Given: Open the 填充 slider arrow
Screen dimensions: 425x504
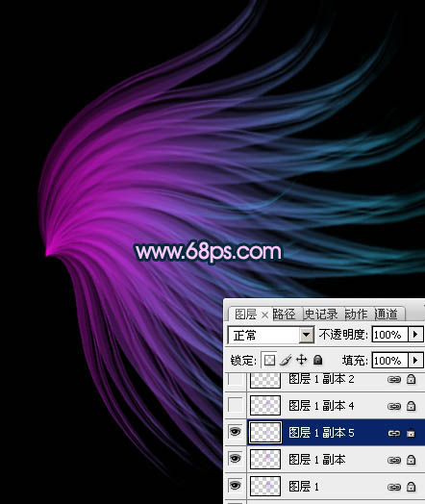Looking at the screenshot, I should (415, 360).
